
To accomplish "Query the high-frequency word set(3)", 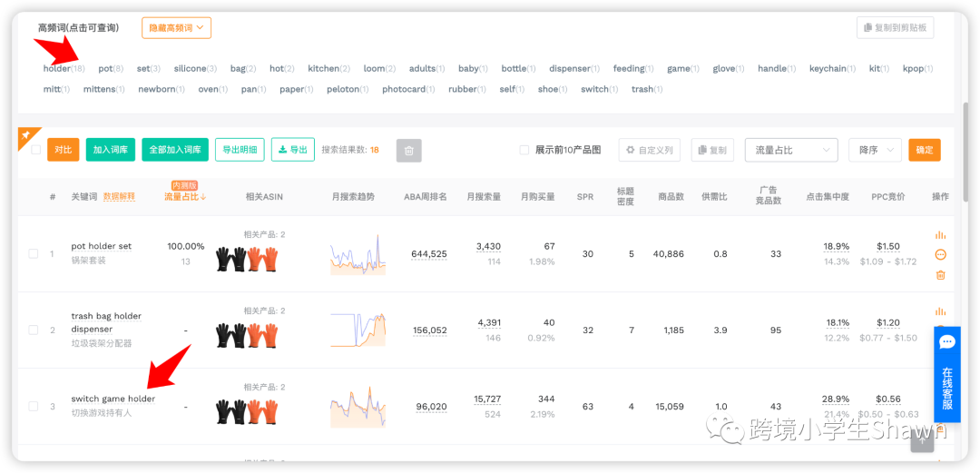I will pyautogui.click(x=149, y=69).
